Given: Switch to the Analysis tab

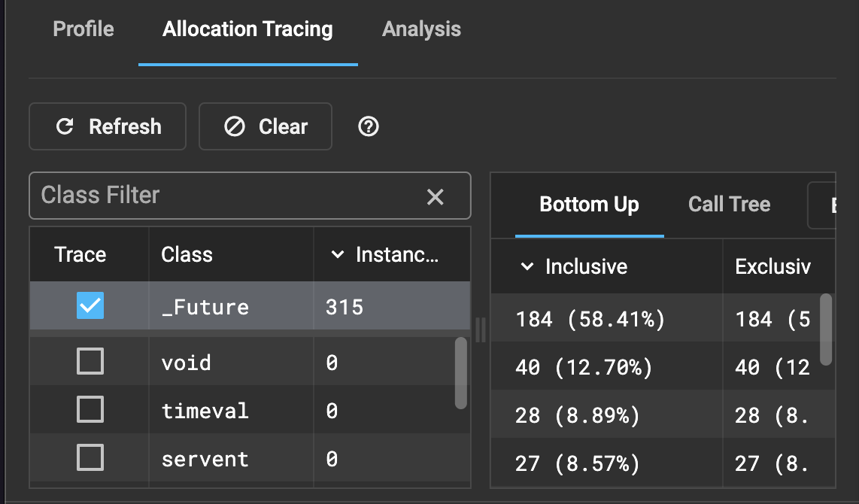Looking at the screenshot, I should click(420, 29).
